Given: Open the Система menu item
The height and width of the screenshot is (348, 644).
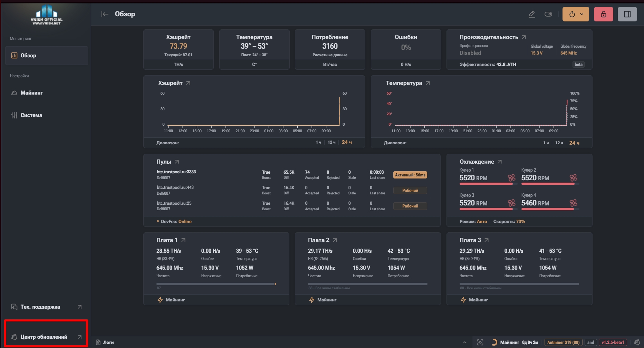Looking at the screenshot, I should [47, 115].
